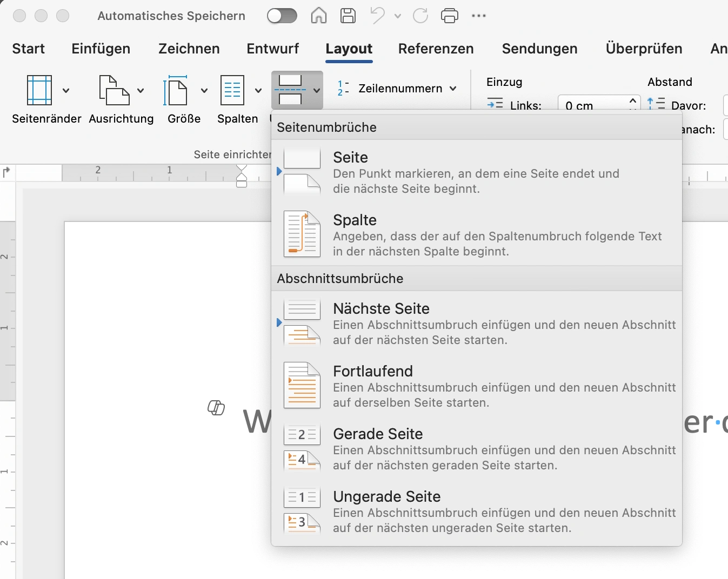Undo the last action with the arrow icon
Screen dimensions: 728x579
tap(377, 16)
